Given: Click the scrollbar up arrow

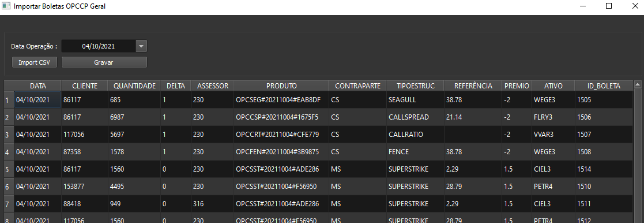Looking at the screenshot, I should point(638,84).
